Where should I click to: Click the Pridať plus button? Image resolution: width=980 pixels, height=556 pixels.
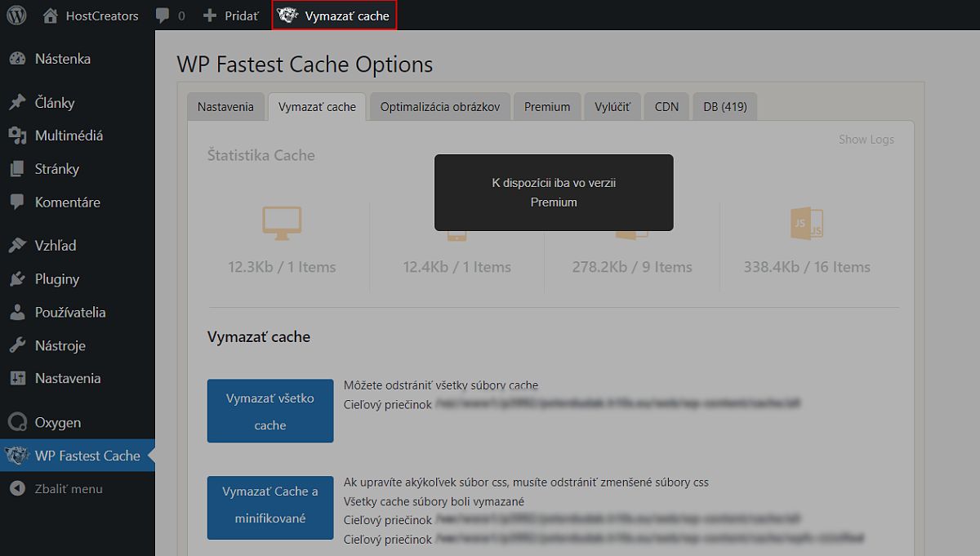pos(231,16)
